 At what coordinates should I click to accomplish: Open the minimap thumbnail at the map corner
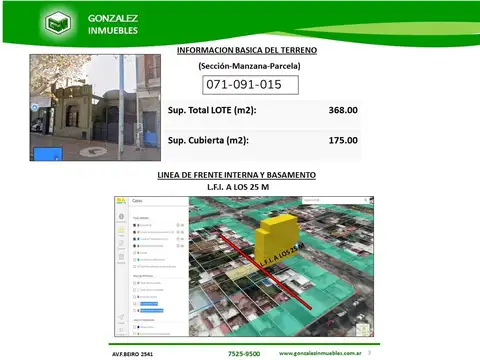pyautogui.click(x=363, y=330)
